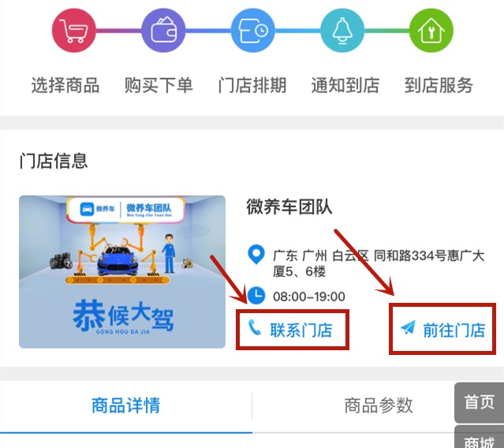Click the blue location pin icon
The image size is (504, 448).
[256, 255]
